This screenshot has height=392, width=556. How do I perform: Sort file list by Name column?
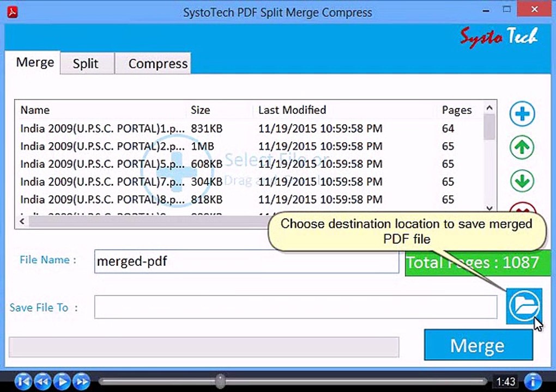(35, 110)
